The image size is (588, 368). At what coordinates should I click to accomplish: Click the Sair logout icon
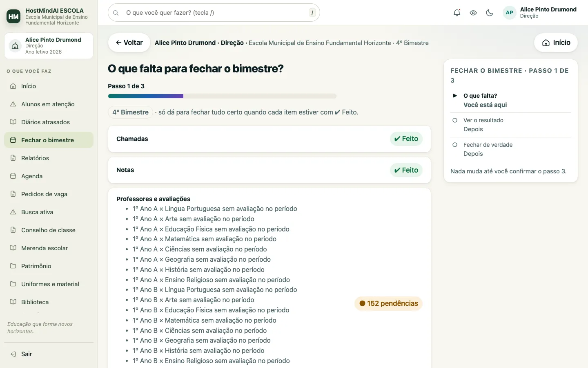pos(13,354)
